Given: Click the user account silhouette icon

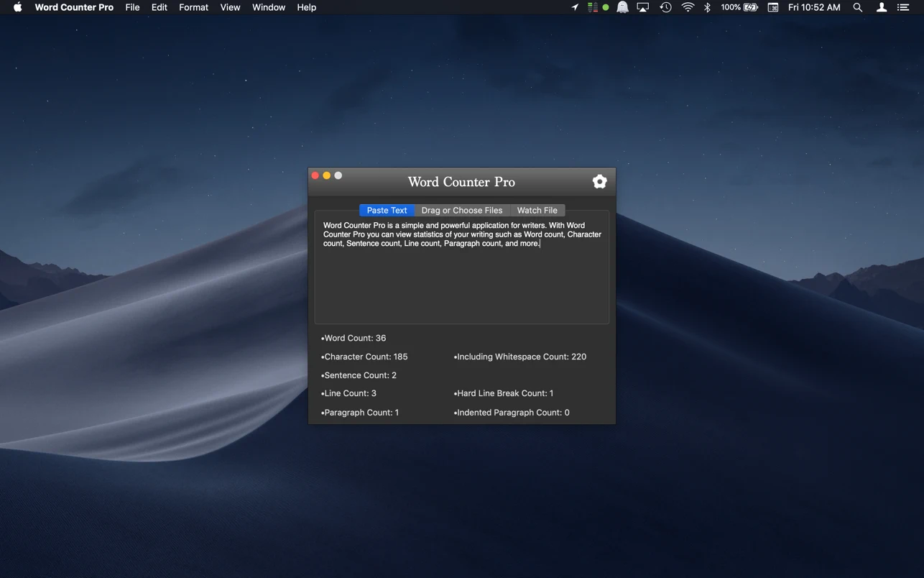Looking at the screenshot, I should 881,7.
